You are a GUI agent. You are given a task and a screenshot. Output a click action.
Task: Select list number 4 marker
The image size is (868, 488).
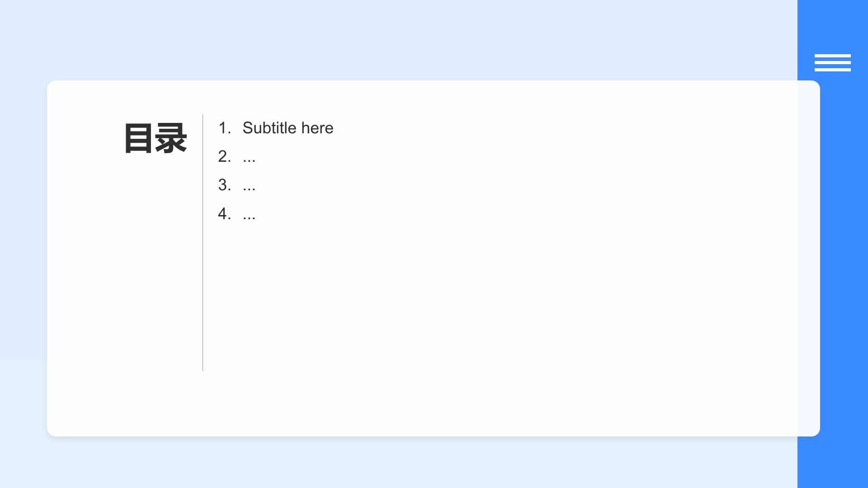pos(224,213)
